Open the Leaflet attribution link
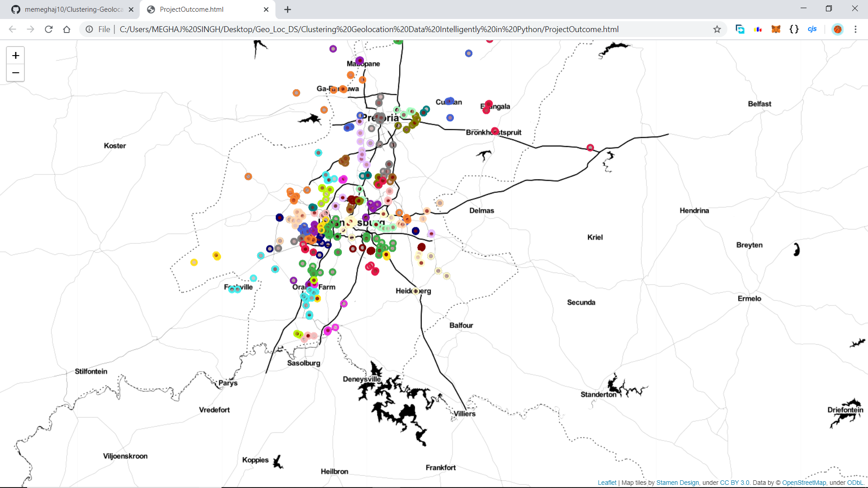The height and width of the screenshot is (488, 868). (x=607, y=483)
